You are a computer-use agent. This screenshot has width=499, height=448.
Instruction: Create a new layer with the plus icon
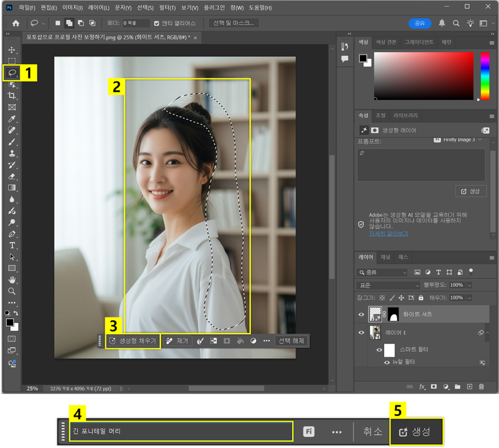point(469,386)
